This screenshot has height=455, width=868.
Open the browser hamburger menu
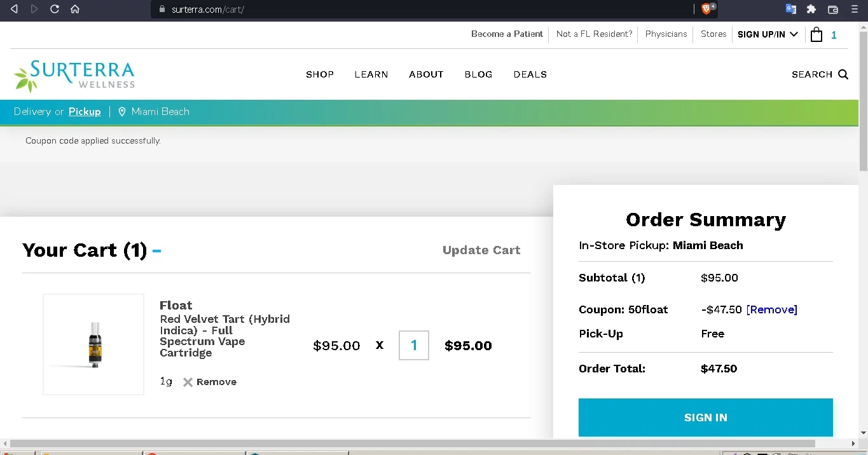(x=855, y=9)
